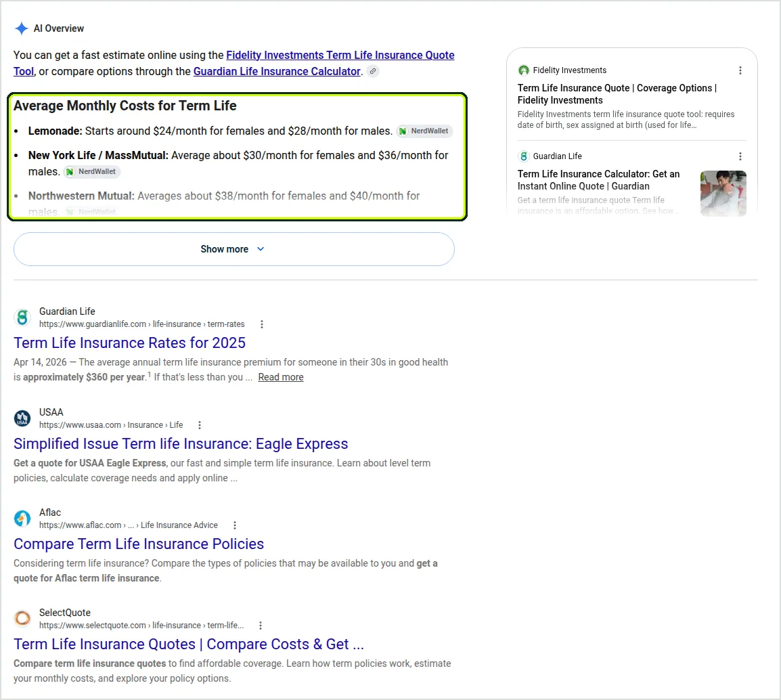Open NerdWallet source chip beside New York Life rates
The height and width of the screenshot is (700, 781).
click(92, 171)
